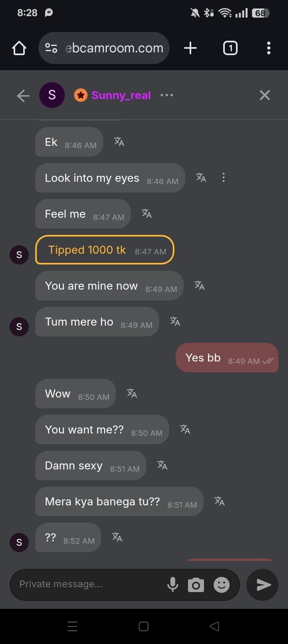Open Sunny_real's profile name link
This screenshot has height=644, width=288.
(121, 95)
